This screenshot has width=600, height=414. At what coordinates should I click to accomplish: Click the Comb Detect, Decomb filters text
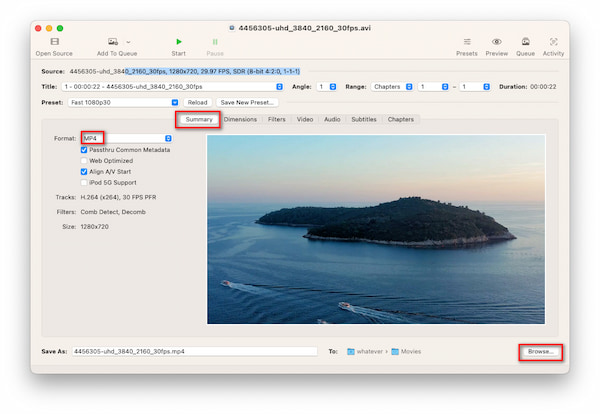click(113, 212)
